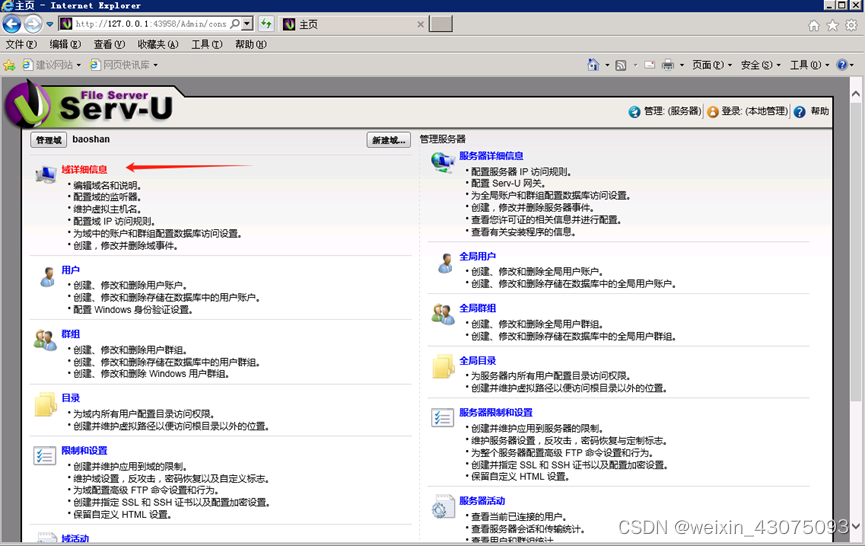Click the Serv-U 帮助 header link
This screenshot has height=546, width=865.
tap(811, 111)
